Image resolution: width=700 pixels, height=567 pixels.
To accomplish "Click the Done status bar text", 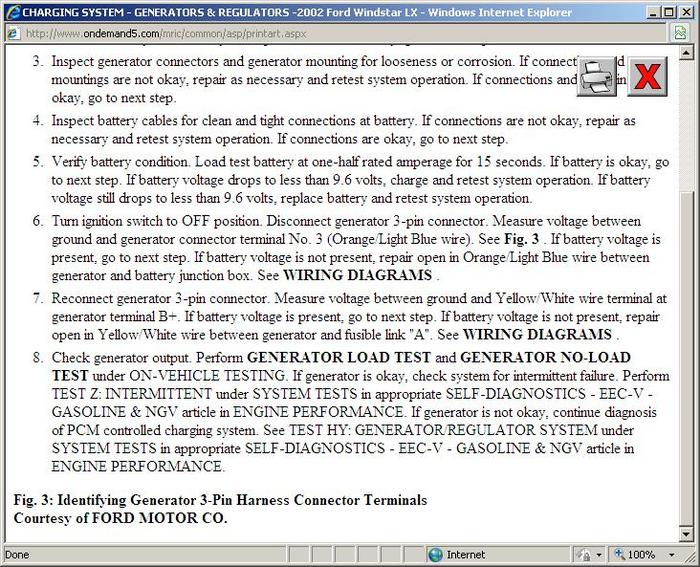I will coord(17,555).
